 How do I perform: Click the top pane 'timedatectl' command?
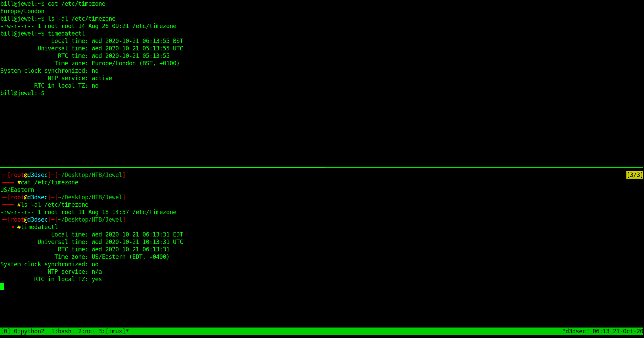66,33
